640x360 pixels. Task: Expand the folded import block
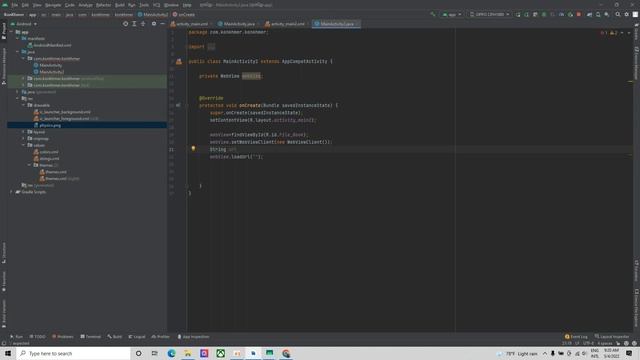211,47
